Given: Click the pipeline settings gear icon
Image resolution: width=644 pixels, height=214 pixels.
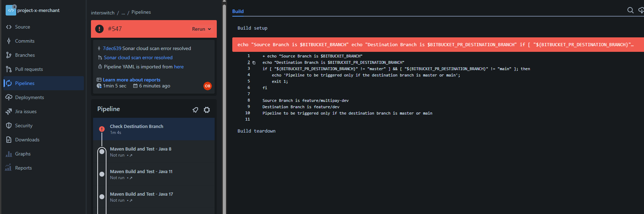Looking at the screenshot, I should [207, 110].
